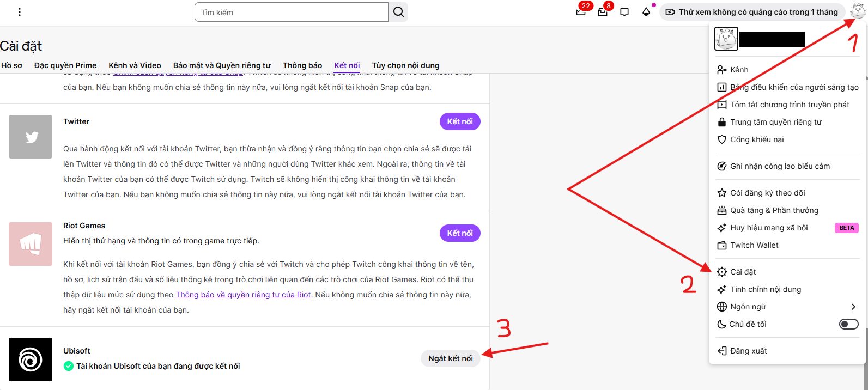Click the Twitter heading text

coord(76,121)
